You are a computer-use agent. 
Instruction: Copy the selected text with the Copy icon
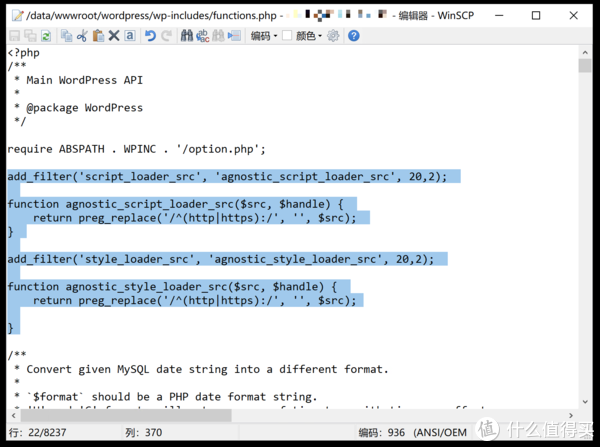[67, 36]
